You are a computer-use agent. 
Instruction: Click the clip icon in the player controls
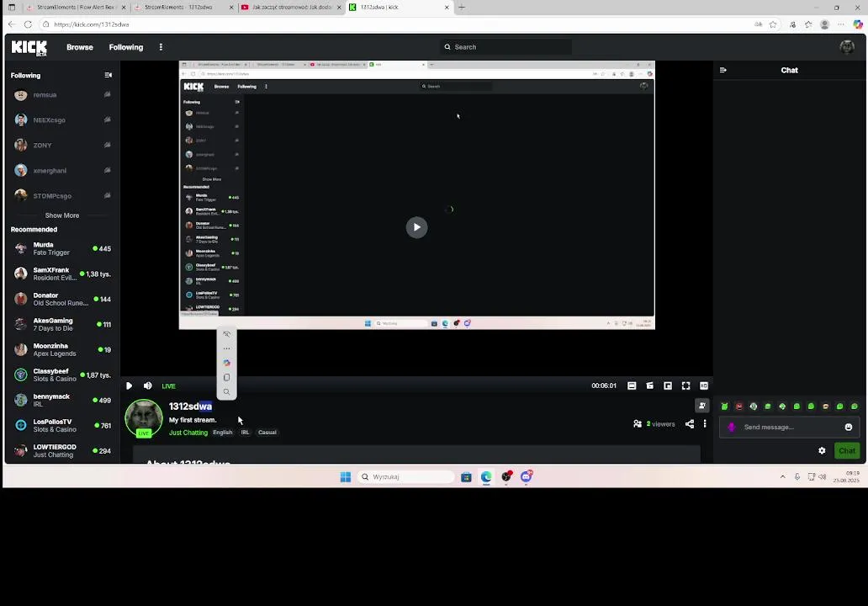650,386
